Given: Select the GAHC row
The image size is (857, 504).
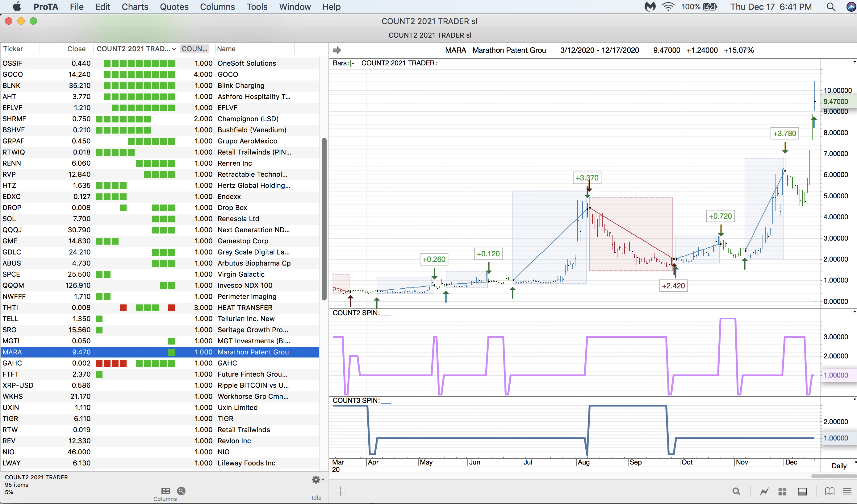Looking at the screenshot, I should [160, 363].
